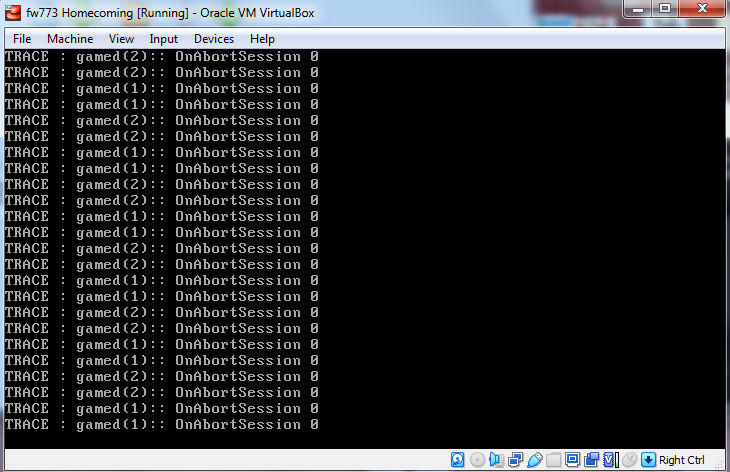
Task: Open the View menu
Action: tap(121, 39)
